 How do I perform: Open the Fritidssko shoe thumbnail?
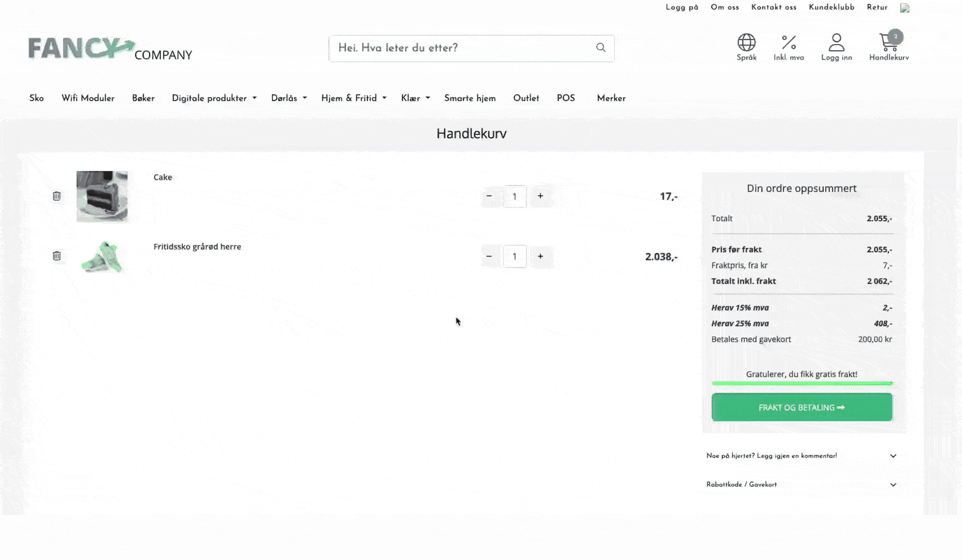click(x=102, y=256)
